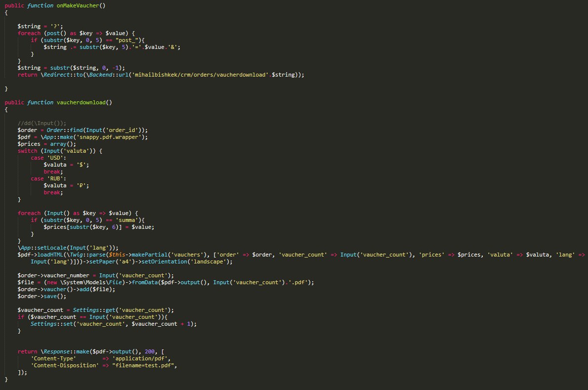Click the function name vaucherdownload
The width and height of the screenshot is (588, 390).
81,102
